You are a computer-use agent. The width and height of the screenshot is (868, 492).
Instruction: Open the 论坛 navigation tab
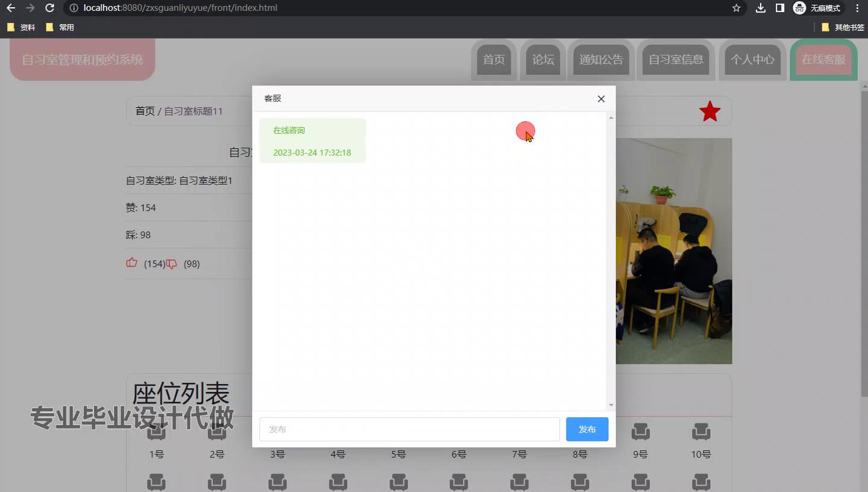pyautogui.click(x=543, y=60)
